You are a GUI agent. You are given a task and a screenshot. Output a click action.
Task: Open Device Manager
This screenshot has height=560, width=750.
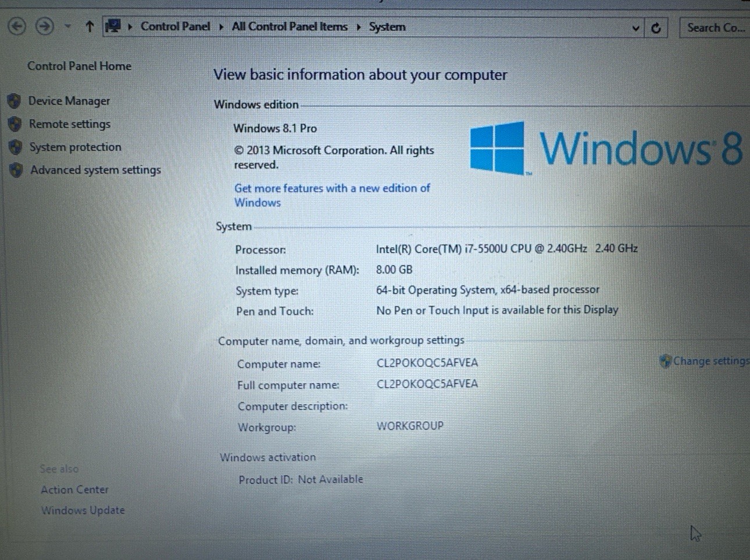[69, 101]
